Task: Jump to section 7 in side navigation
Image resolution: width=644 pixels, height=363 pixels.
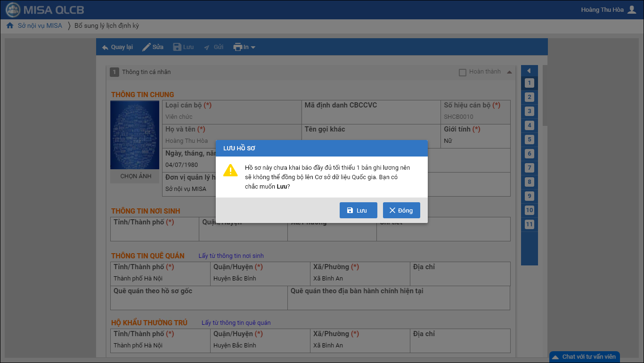Action: click(530, 168)
